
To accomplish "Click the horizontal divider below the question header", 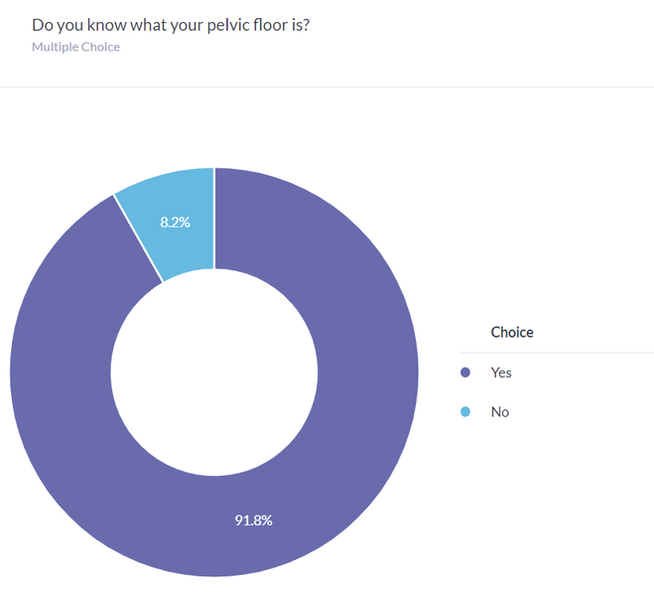I will pos(327,87).
